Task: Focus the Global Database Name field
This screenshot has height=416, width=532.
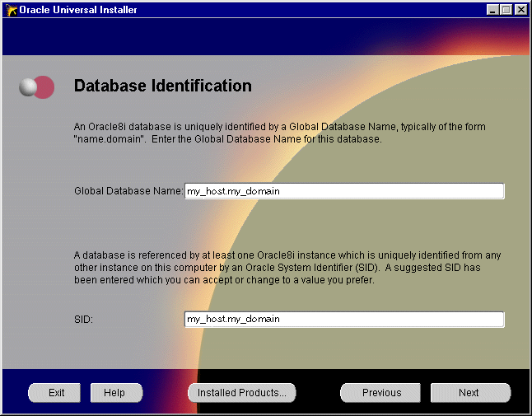Action: [344, 191]
